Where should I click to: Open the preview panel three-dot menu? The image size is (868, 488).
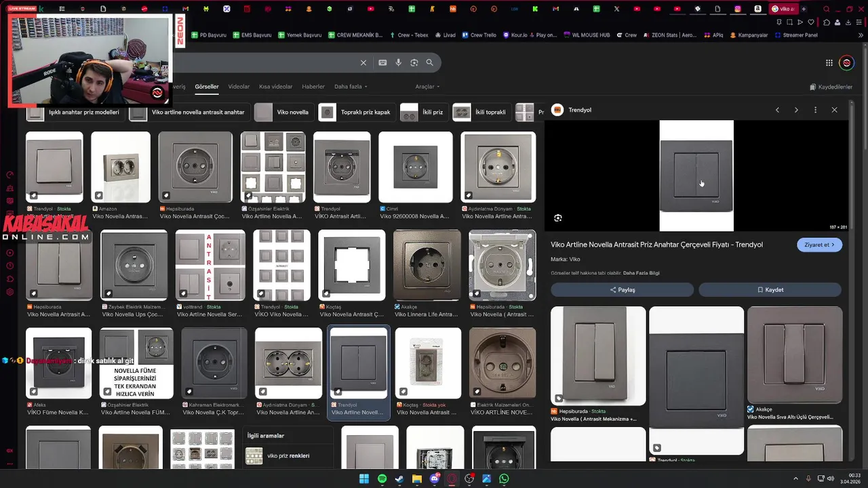coord(815,110)
